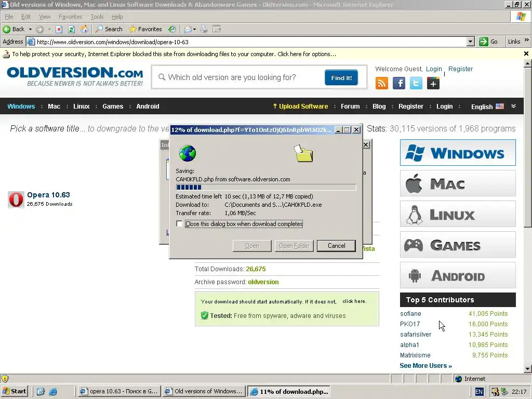Open See More Users link
Viewport: 532px width, 399px height.
425,365
